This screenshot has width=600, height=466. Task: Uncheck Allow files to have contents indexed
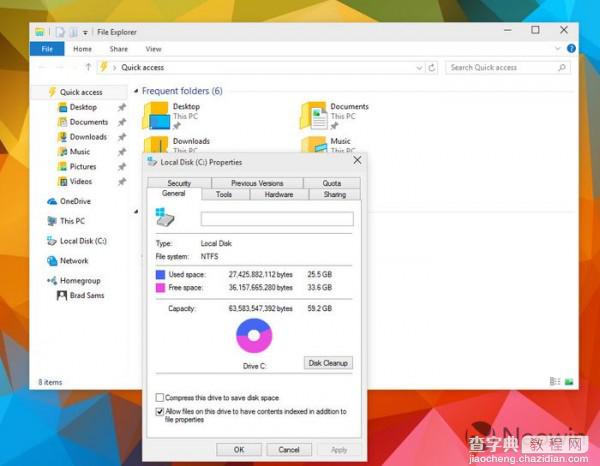click(160, 412)
